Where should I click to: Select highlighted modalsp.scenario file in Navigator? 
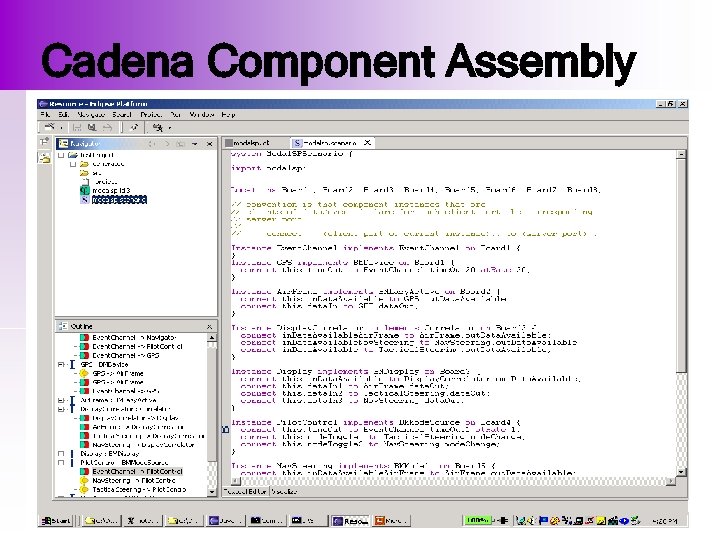(113, 200)
